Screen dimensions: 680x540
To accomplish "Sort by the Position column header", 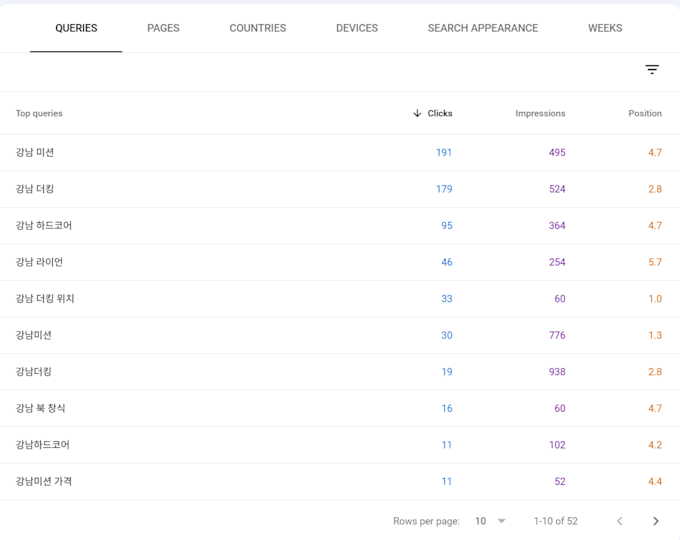I will (x=645, y=113).
